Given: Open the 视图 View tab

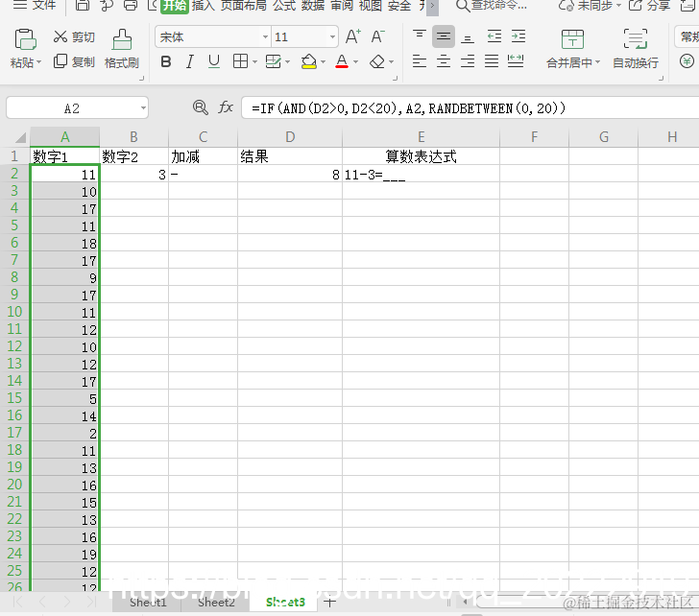Looking at the screenshot, I should pos(371,6).
